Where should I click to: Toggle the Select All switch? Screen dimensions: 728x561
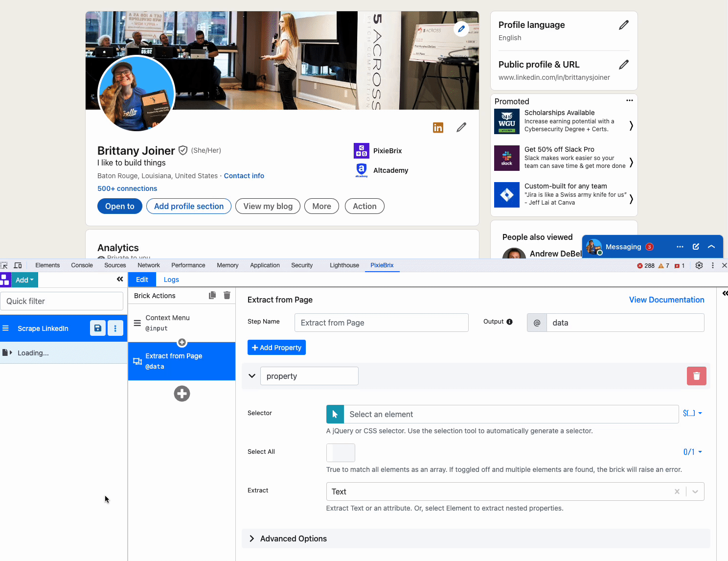coord(341,453)
